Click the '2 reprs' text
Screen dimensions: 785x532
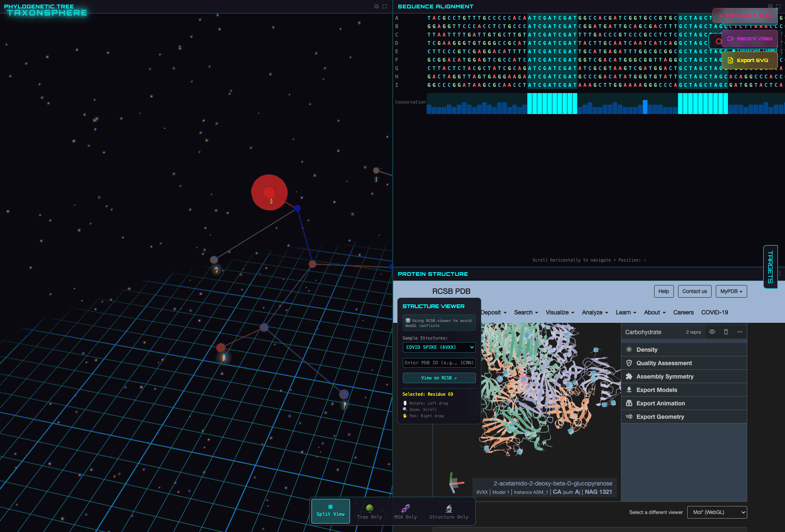[693, 332]
